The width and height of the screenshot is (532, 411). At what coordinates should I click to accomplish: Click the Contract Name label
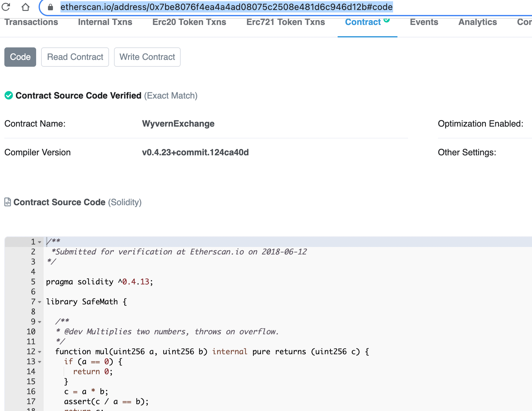35,124
